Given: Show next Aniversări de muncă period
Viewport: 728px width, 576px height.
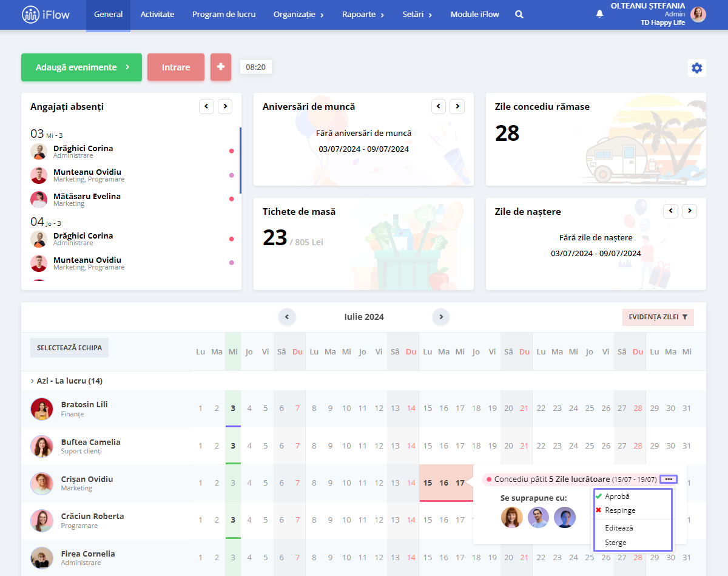Looking at the screenshot, I should coord(457,106).
